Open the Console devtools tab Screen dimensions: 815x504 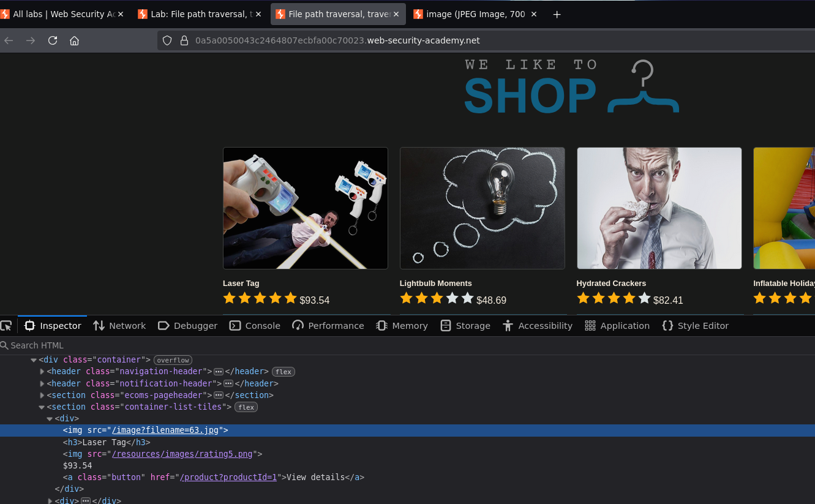[255, 326]
